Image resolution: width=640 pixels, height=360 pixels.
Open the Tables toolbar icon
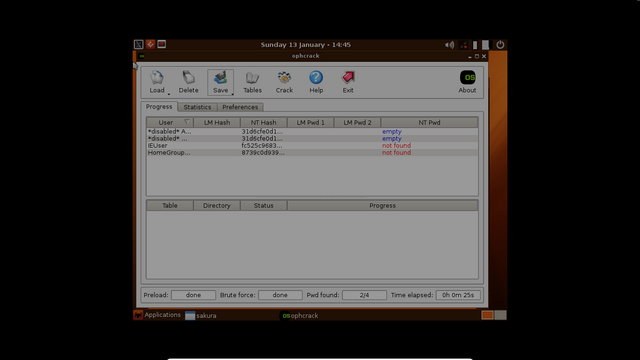tap(252, 82)
